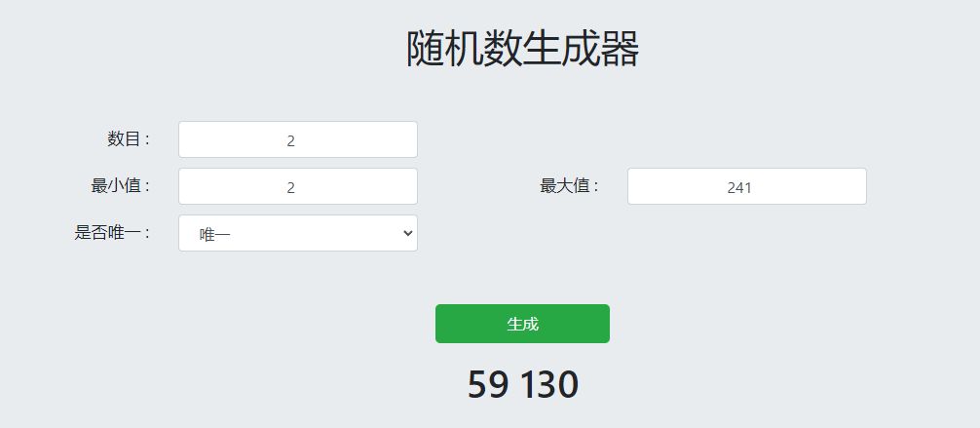Click the result number 130
980x428 pixels.
pos(548,385)
